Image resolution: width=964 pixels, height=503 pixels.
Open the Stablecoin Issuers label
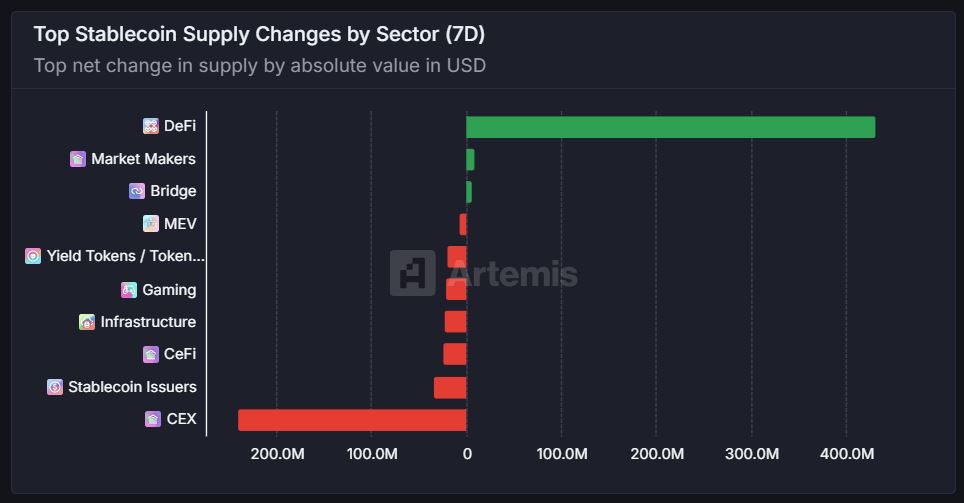pos(132,387)
